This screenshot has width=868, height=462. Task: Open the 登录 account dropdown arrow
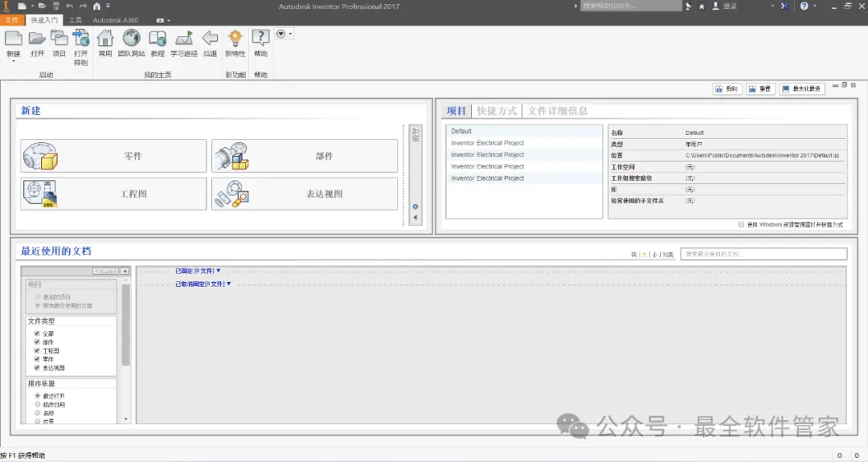coord(772,6)
